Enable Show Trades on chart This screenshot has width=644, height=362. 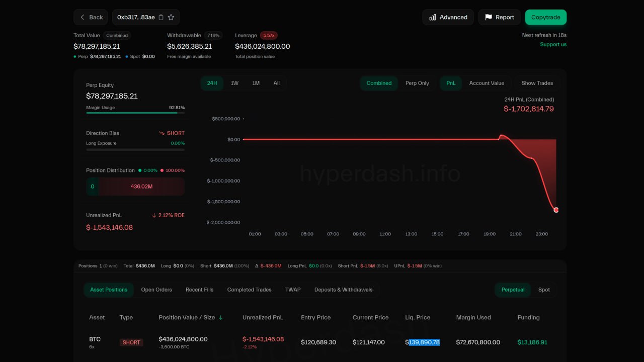coord(537,83)
